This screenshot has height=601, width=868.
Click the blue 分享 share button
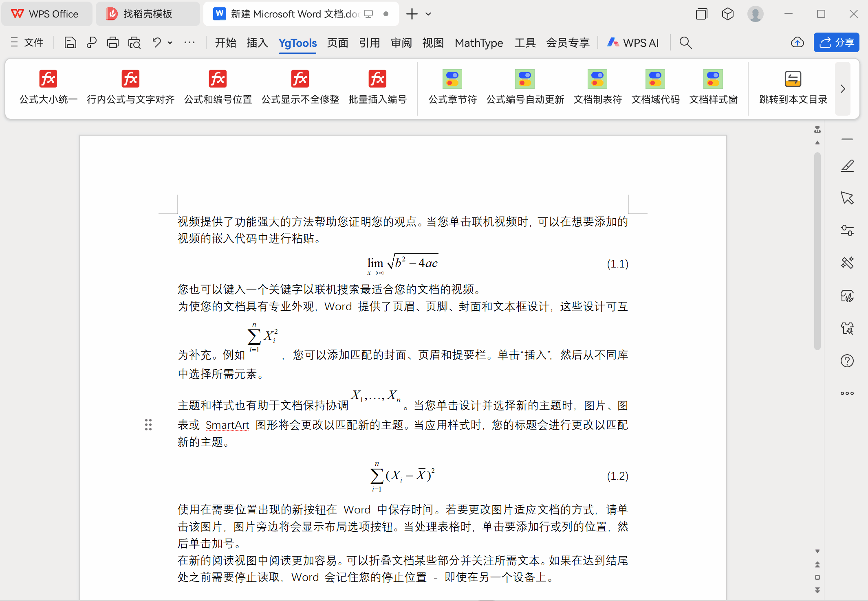pyautogui.click(x=836, y=43)
